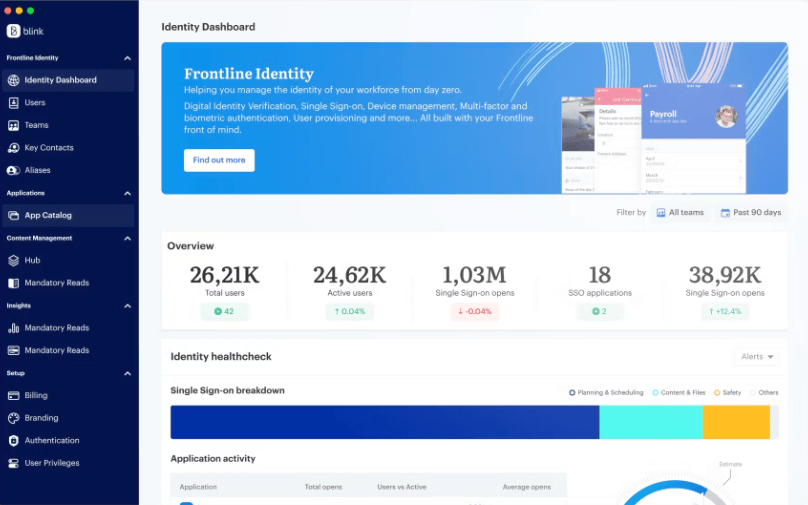Select Branding in the Setup menu
The width and height of the screenshot is (808, 505).
[x=41, y=418]
